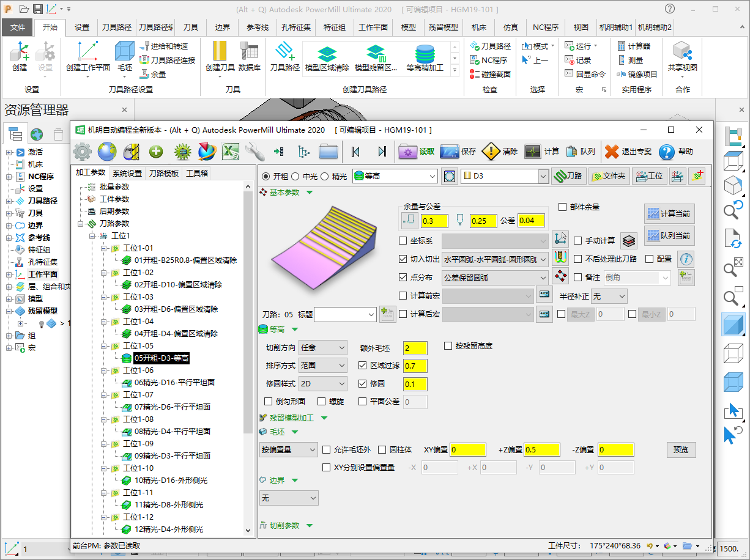Click 计算当前 calculate current button

point(669,213)
